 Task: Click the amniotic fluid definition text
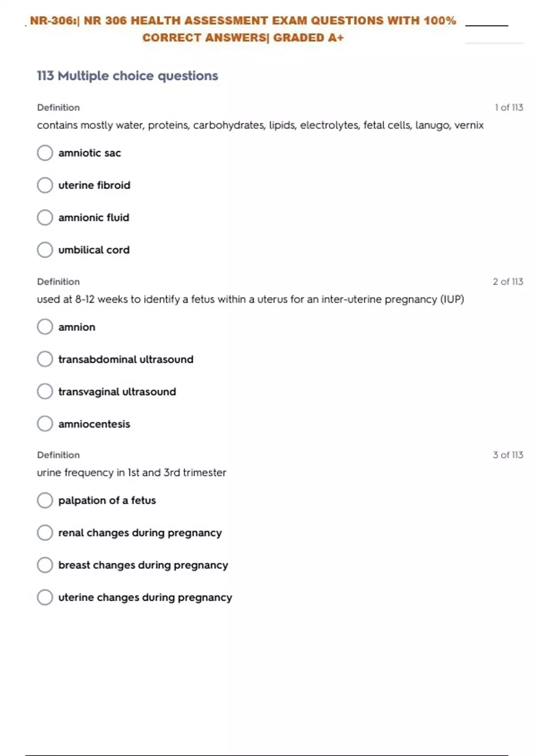point(260,125)
